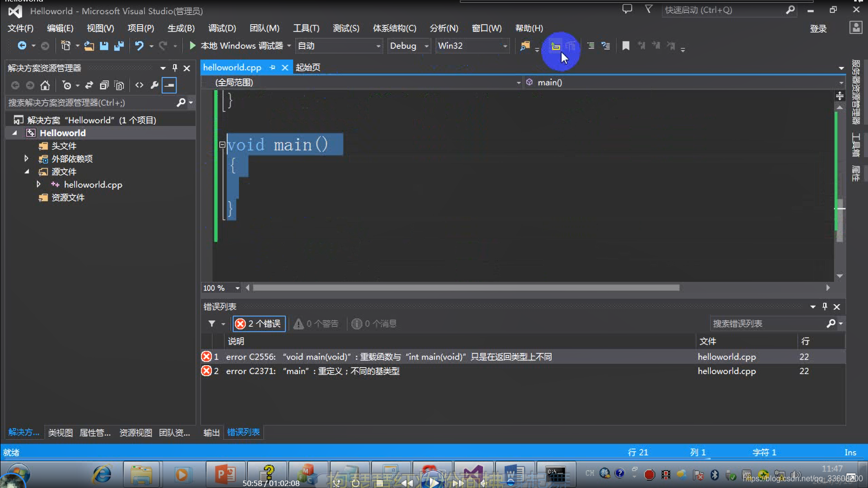
Task: Collapse the void main() code block
Action: point(222,145)
